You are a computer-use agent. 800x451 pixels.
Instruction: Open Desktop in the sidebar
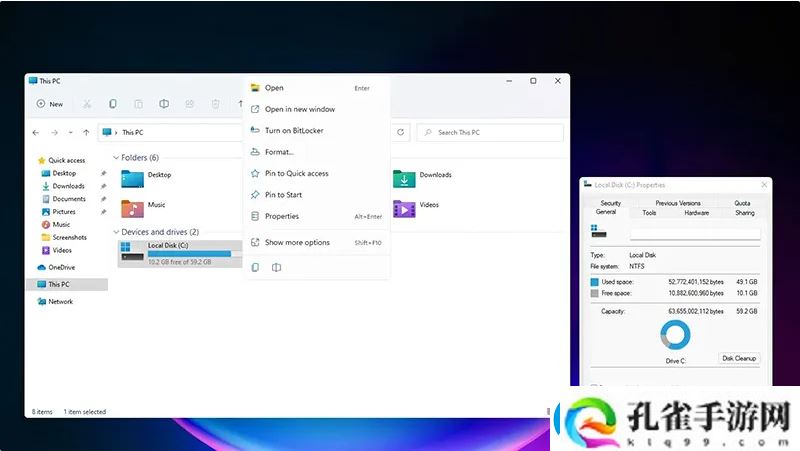click(59, 173)
